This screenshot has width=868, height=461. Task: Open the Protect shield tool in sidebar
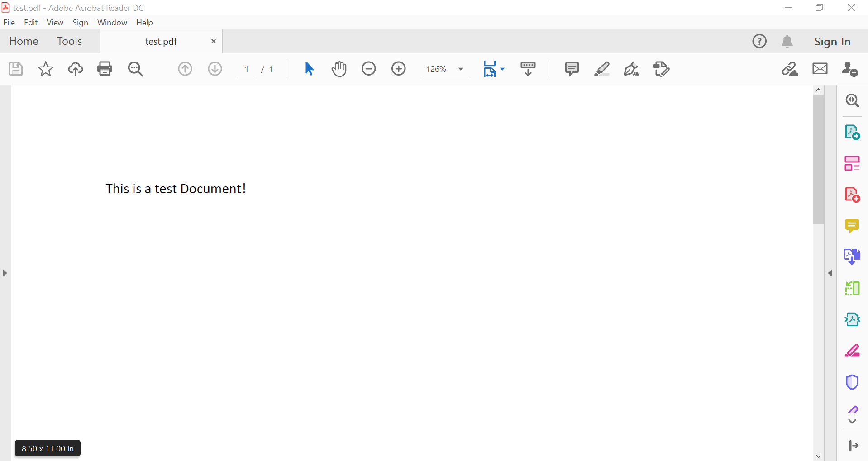coord(853,382)
